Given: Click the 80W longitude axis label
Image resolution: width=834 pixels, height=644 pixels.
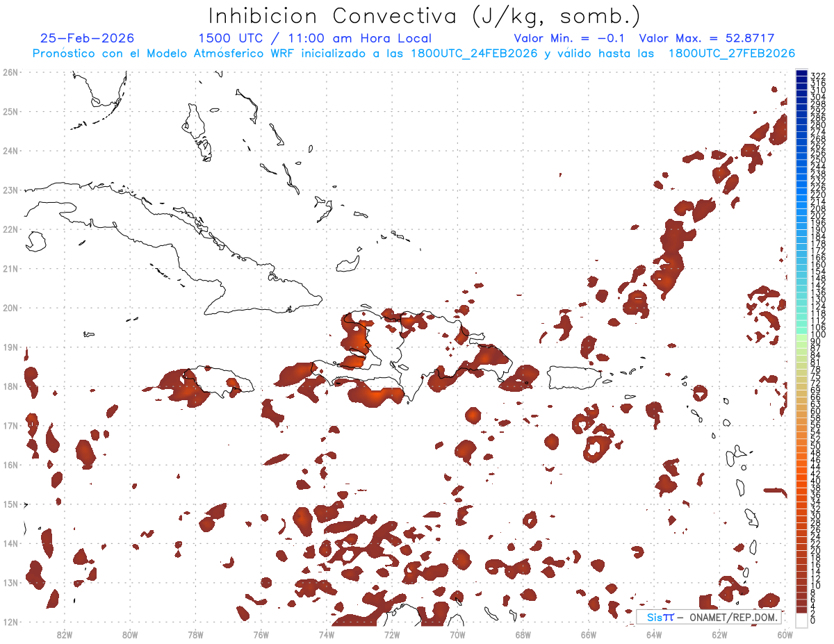Looking at the screenshot, I should click(129, 634).
